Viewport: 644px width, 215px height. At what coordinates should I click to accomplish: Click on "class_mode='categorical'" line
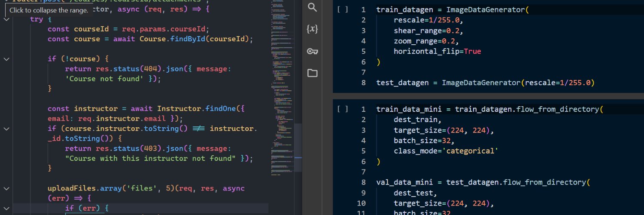[x=446, y=151]
